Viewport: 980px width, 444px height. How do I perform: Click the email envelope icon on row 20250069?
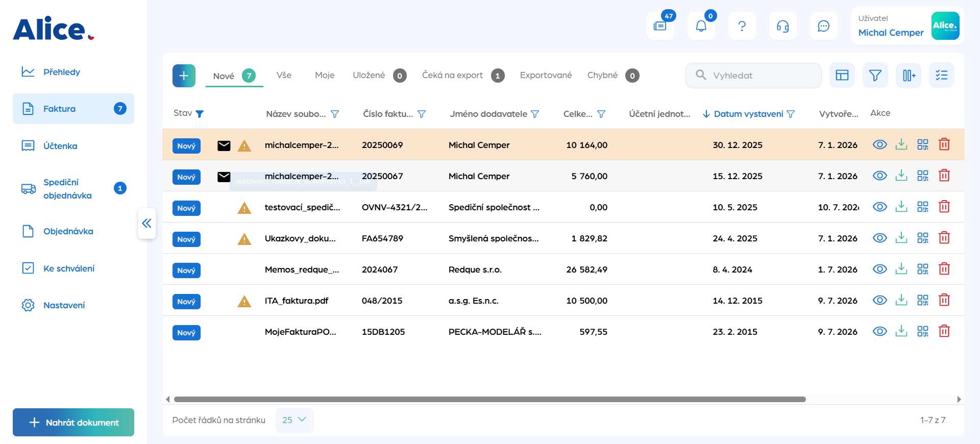(x=224, y=146)
